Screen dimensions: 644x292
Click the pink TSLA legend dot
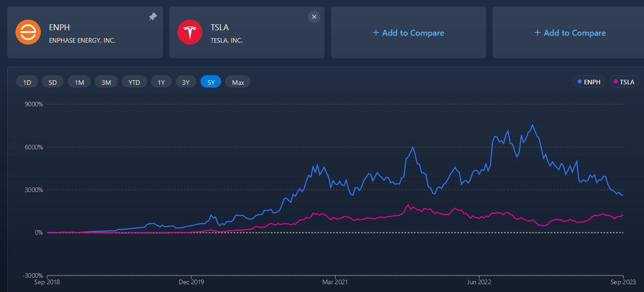(x=616, y=82)
